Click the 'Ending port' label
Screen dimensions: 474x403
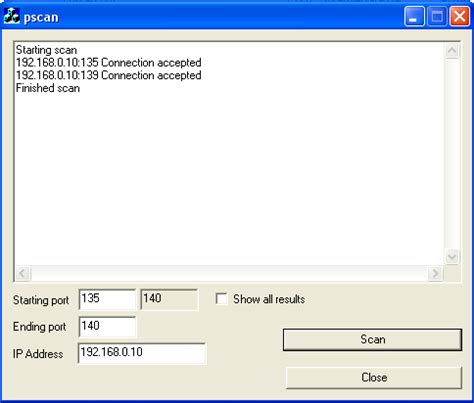coord(39,327)
